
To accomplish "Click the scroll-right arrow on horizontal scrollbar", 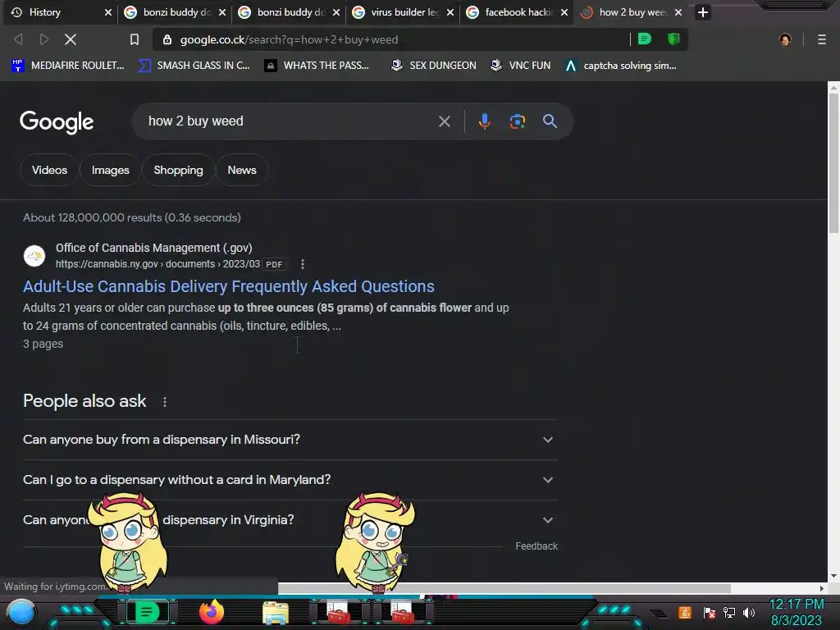I will click(x=822, y=588).
